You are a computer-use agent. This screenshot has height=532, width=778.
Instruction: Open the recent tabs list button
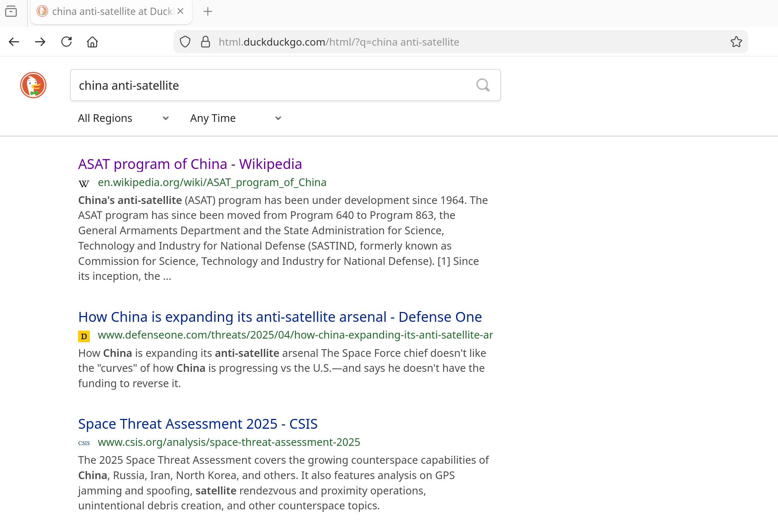click(11, 12)
